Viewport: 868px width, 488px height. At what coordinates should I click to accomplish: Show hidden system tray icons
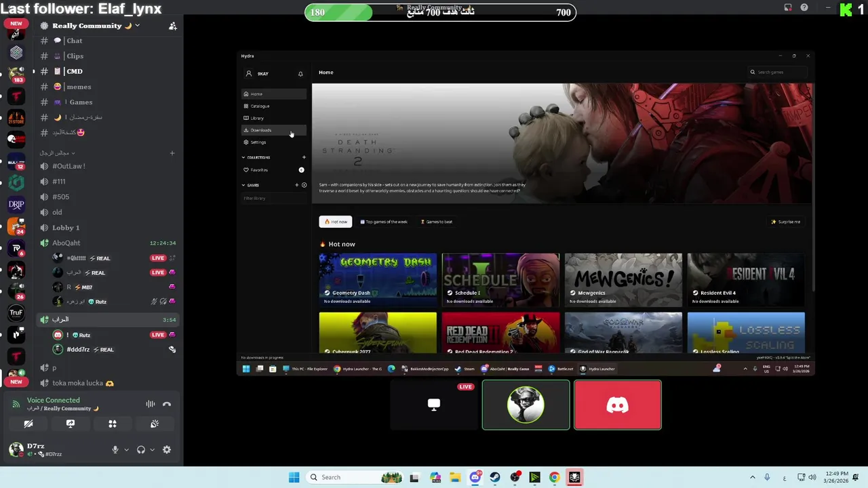click(752, 477)
